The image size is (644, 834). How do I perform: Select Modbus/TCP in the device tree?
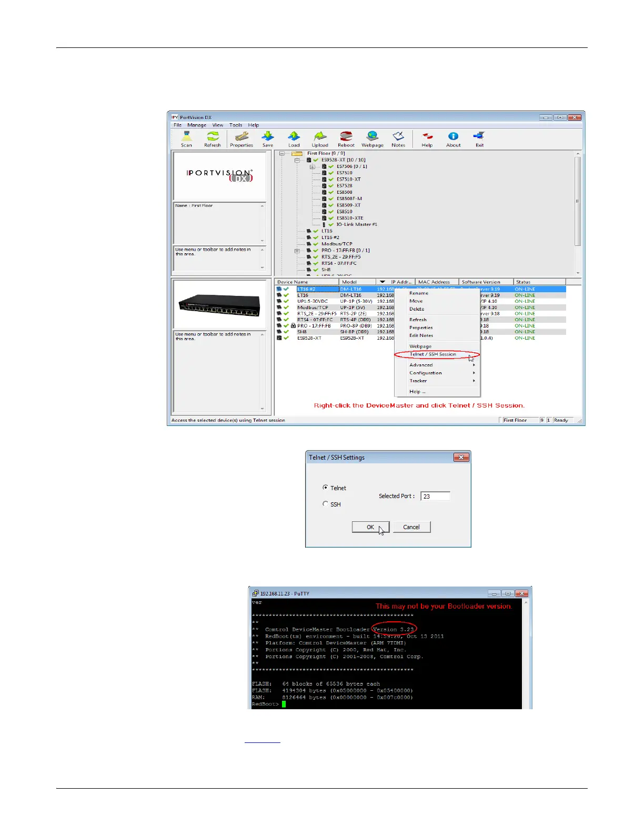pos(337,244)
